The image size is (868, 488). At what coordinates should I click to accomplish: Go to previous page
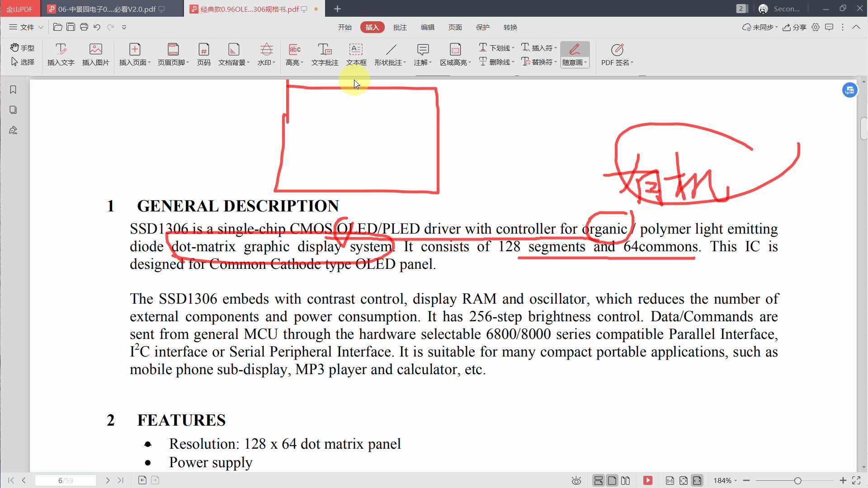[24, 480]
